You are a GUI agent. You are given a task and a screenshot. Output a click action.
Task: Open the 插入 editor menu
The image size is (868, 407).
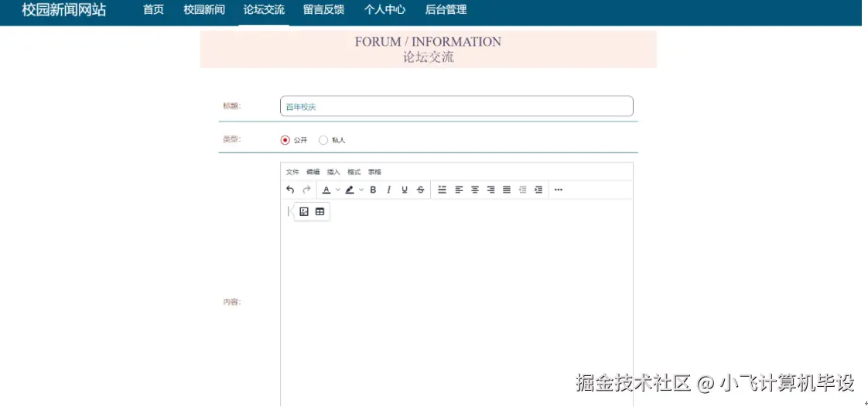point(333,173)
